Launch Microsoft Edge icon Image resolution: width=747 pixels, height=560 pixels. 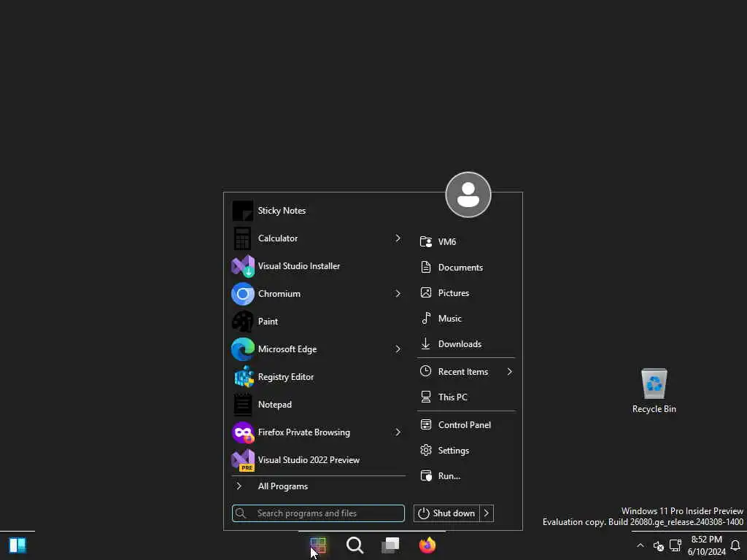coord(242,349)
